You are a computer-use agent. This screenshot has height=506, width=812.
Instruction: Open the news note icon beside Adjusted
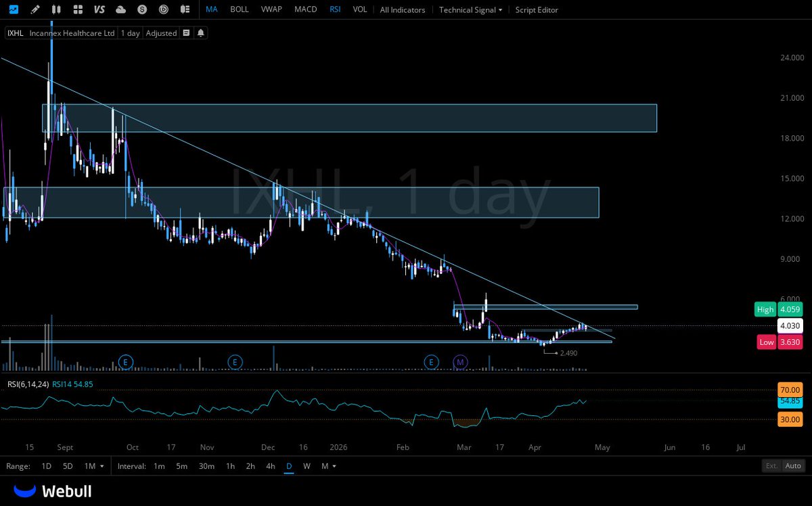pos(186,32)
